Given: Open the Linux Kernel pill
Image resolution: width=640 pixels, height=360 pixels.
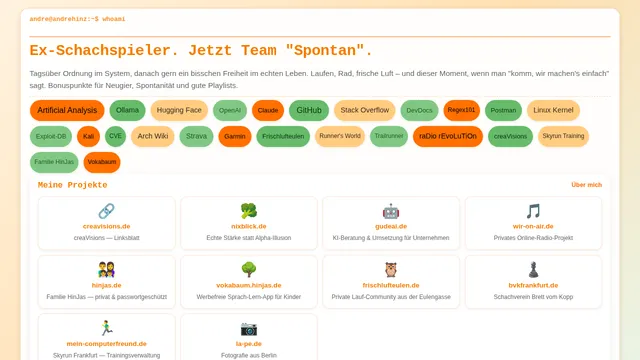Looking at the screenshot, I should click(x=553, y=110).
